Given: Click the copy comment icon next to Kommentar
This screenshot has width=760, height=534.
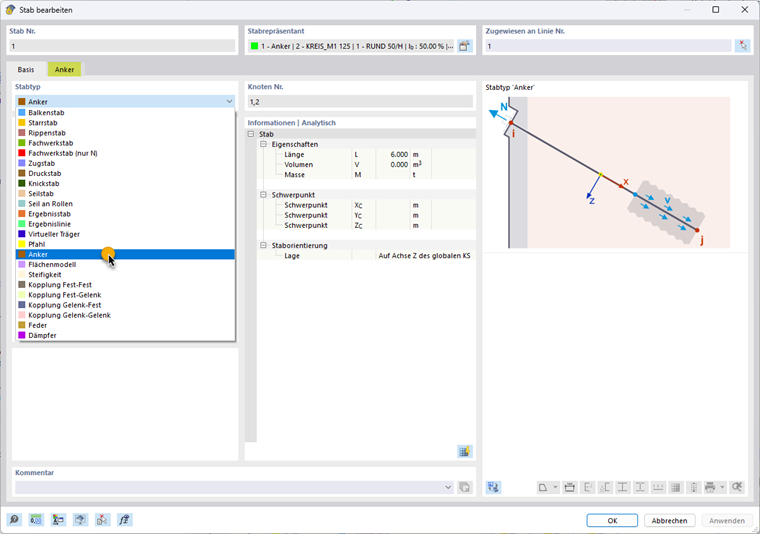Looking at the screenshot, I should click(x=464, y=487).
